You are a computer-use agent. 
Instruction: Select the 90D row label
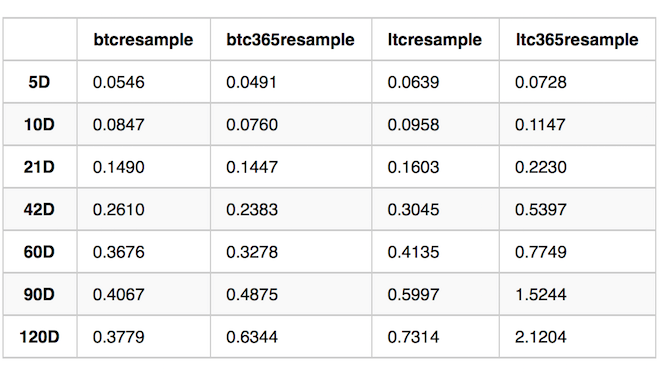point(39,294)
